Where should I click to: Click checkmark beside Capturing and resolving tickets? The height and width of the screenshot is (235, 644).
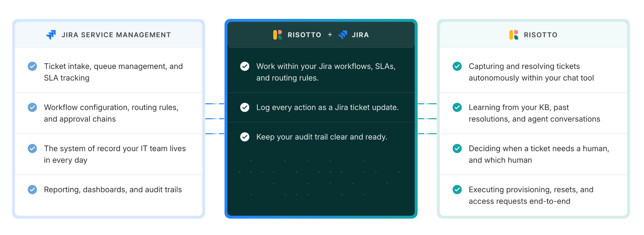pos(457,66)
